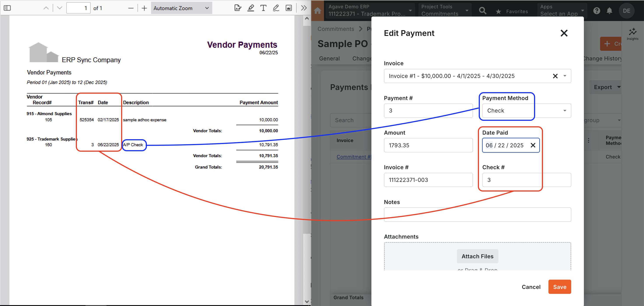Open the notifications bell
Screen dimensions: 644x306
pos(609,11)
